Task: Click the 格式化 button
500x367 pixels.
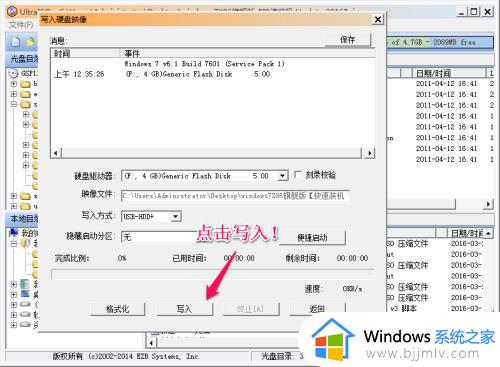Action: [x=118, y=309]
